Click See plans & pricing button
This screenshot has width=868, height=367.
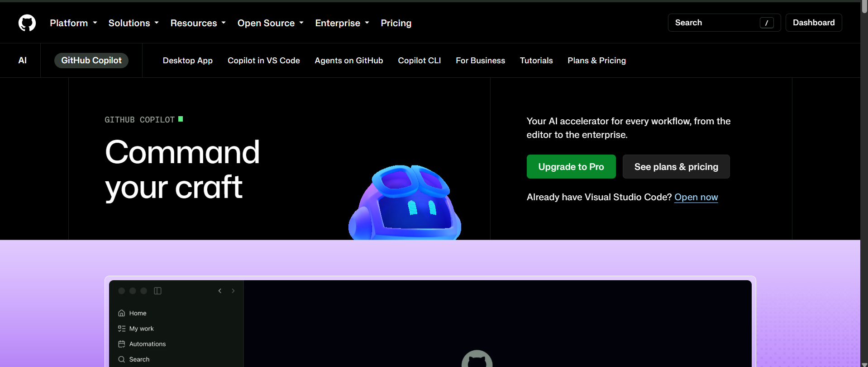coord(676,167)
